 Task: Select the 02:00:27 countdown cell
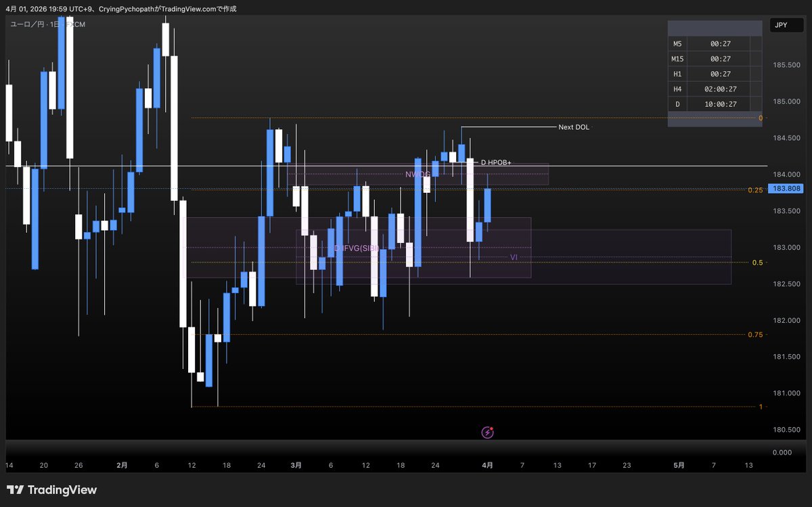[x=719, y=89]
